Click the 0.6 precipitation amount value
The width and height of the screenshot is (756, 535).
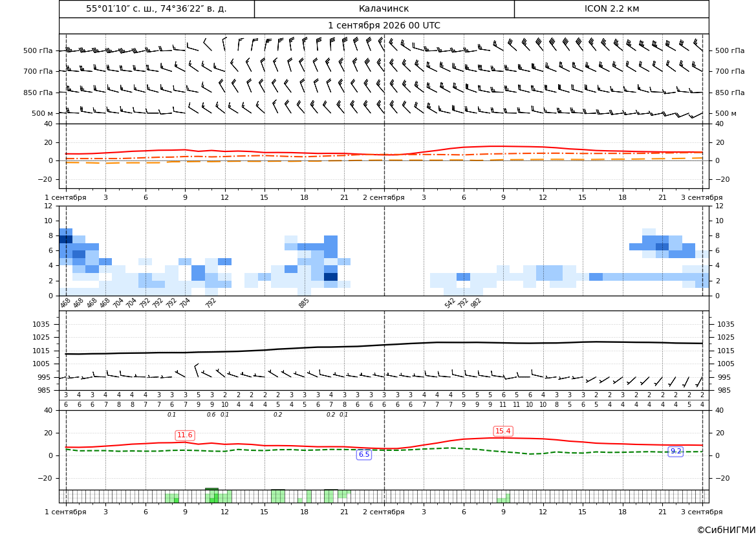211,415
